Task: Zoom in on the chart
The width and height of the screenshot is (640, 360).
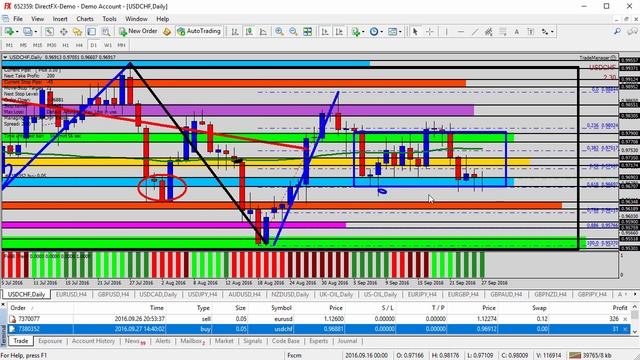Action: pos(279,31)
